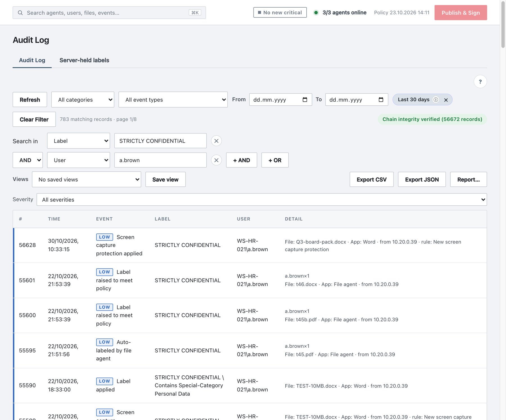Click the a.brown text input
Viewport: 506px width, 420px height.
coord(161,160)
